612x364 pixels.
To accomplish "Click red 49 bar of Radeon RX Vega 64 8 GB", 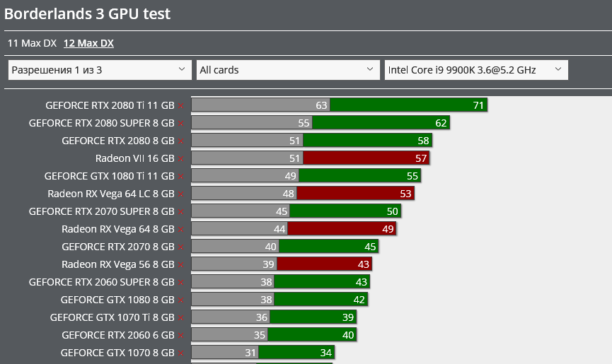I will coord(342,228).
